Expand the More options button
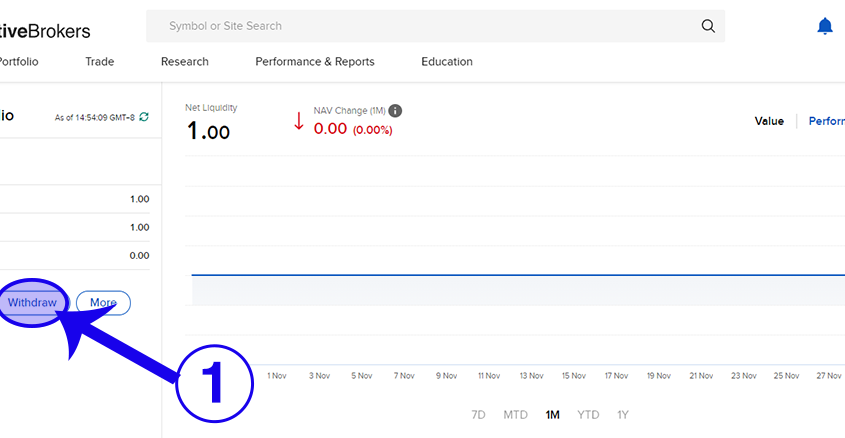The image size is (845, 438). point(103,303)
